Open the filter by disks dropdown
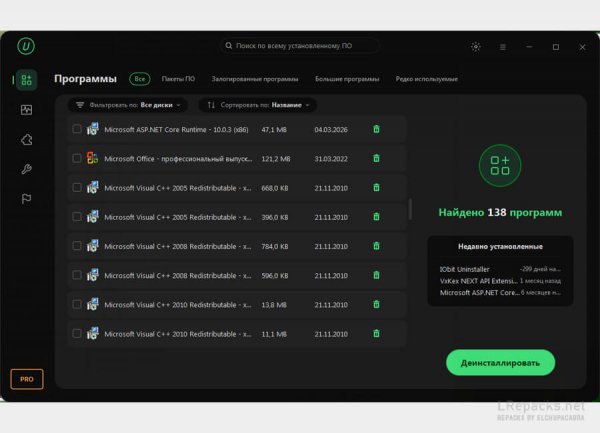The height and width of the screenshot is (433, 600). pyautogui.click(x=128, y=105)
